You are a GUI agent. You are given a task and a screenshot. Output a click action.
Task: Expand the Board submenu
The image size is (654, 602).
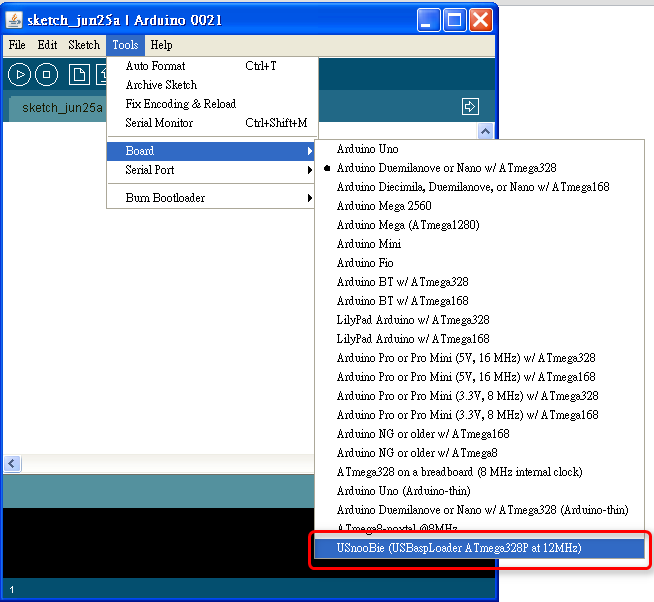click(211, 151)
